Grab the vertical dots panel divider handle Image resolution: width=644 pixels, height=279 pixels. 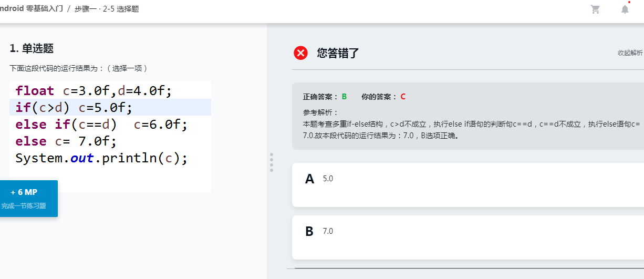[x=272, y=162]
